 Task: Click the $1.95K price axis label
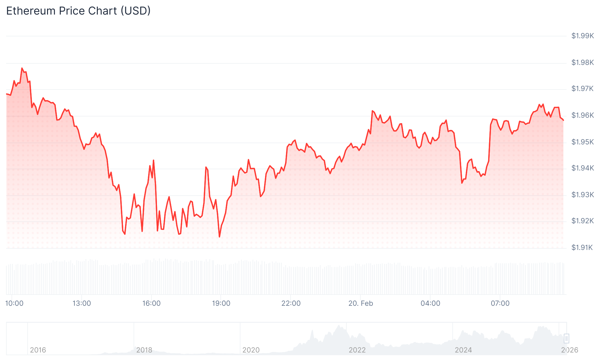pyautogui.click(x=583, y=142)
